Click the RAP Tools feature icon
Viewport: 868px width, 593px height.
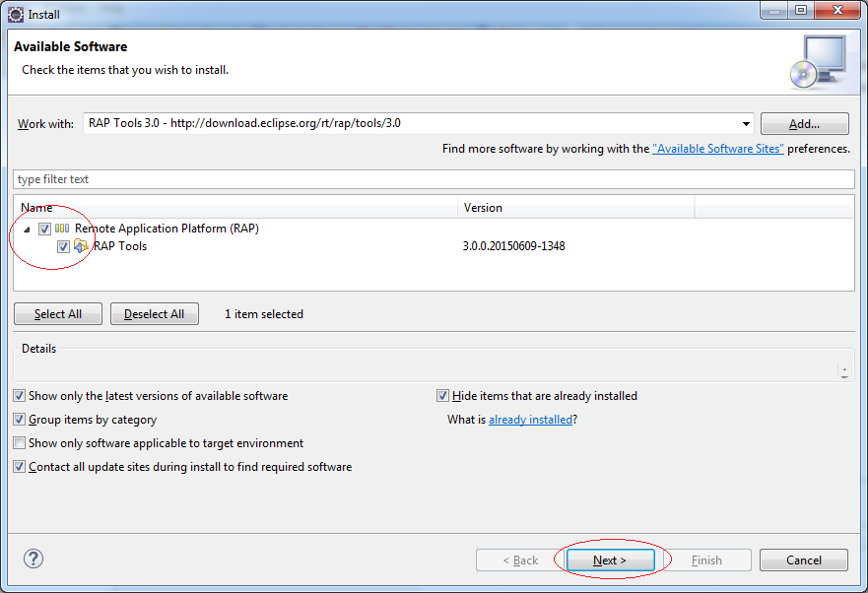[81, 246]
